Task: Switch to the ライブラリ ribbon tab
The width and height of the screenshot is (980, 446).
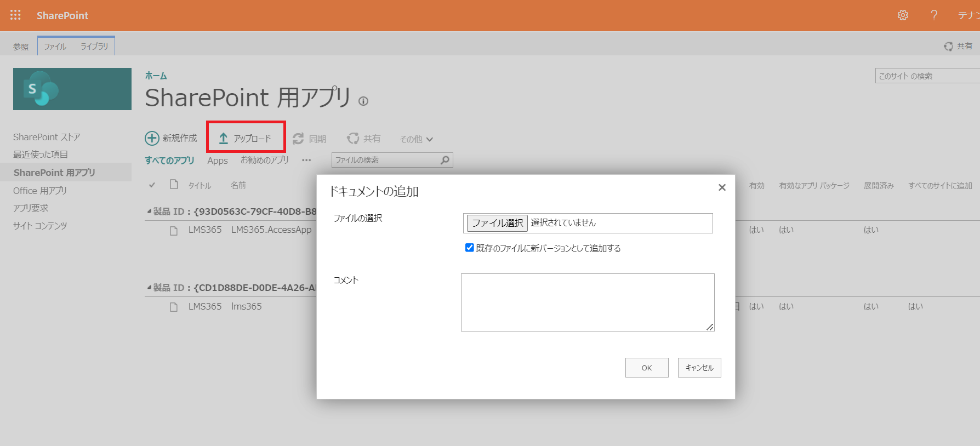Action: coord(94,47)
